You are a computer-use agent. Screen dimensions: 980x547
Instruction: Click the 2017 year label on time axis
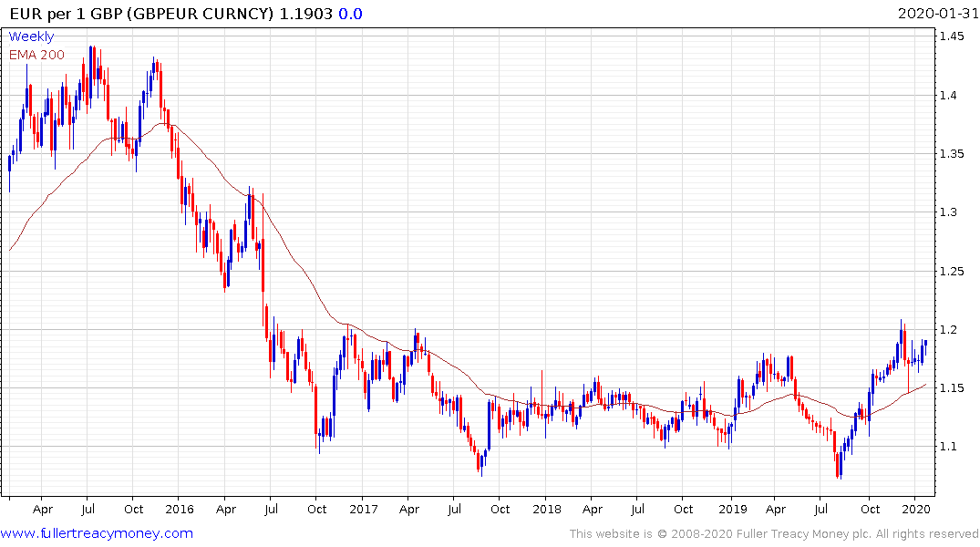pyautogui.click(x=364, y=509)
